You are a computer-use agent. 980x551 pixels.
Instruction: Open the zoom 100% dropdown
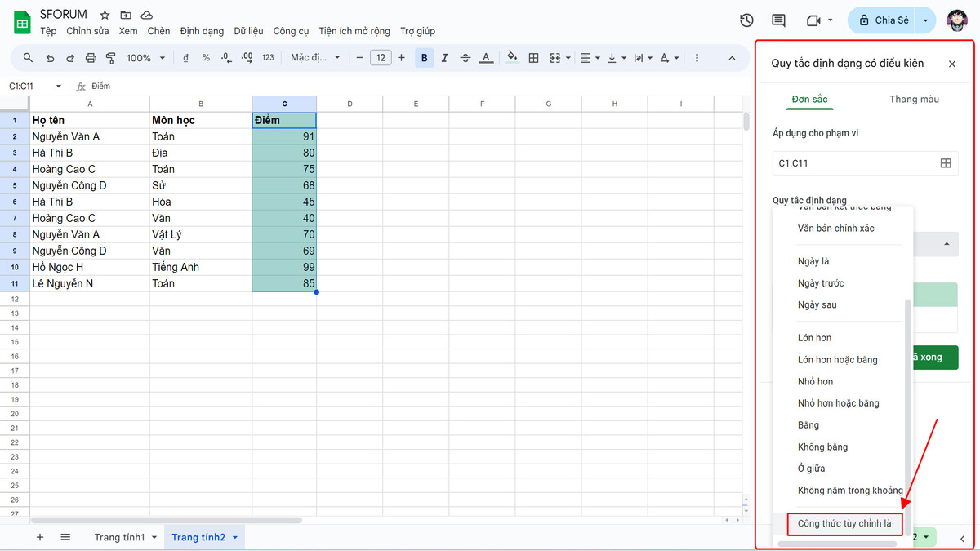click(x=145, y=58)
